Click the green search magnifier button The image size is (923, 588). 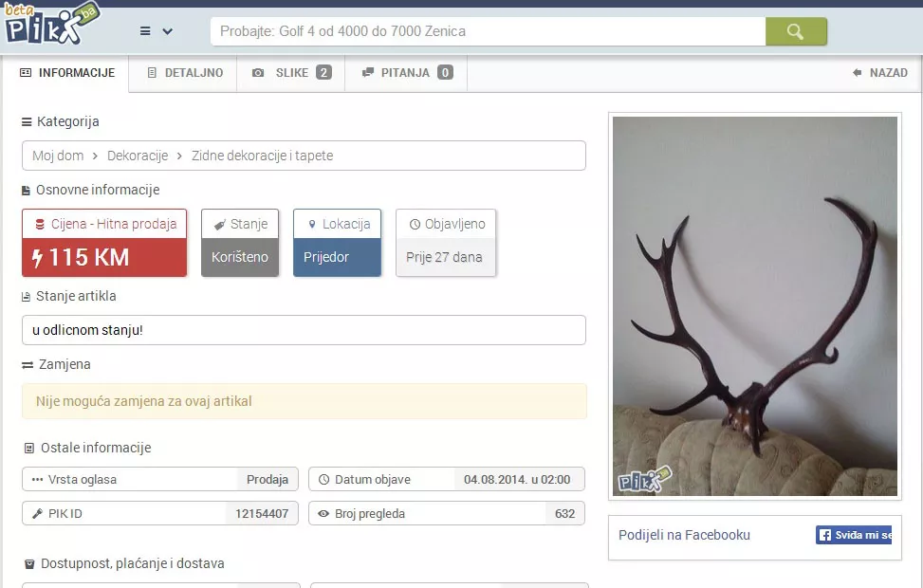coord(796,31)
